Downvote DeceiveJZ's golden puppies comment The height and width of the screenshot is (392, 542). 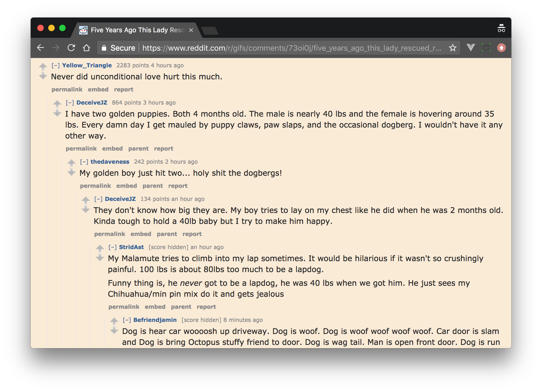[x=57, y=113]
